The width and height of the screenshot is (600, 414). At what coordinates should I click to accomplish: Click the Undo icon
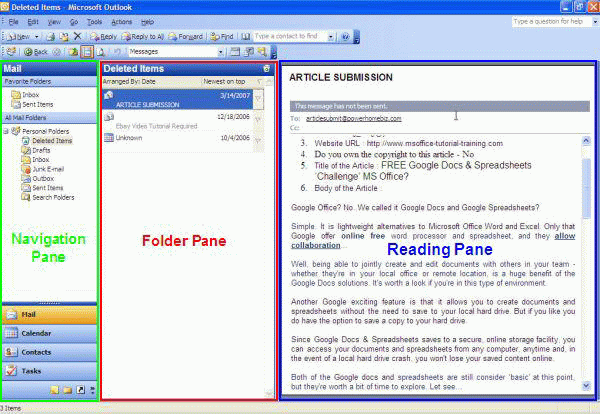click(117, 52)
